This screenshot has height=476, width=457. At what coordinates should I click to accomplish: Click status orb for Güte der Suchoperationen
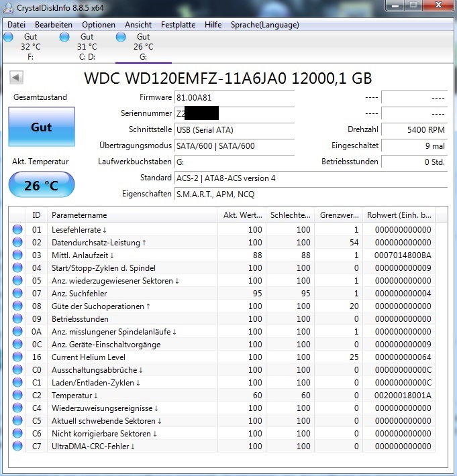17,306
